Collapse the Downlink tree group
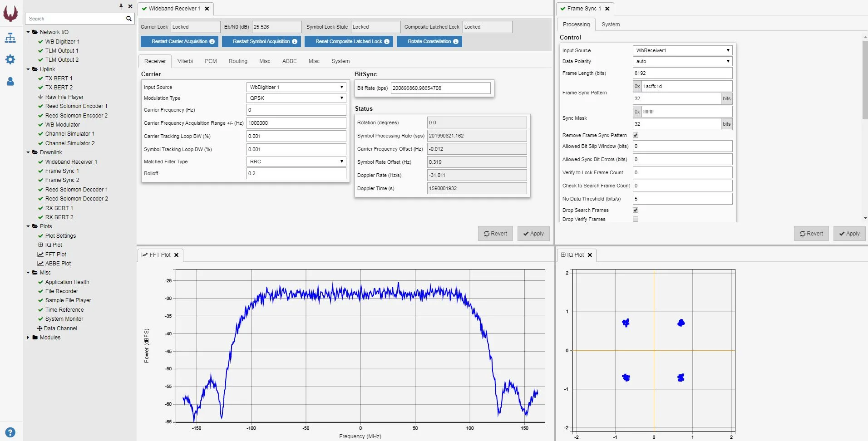 tap(28, 152)
